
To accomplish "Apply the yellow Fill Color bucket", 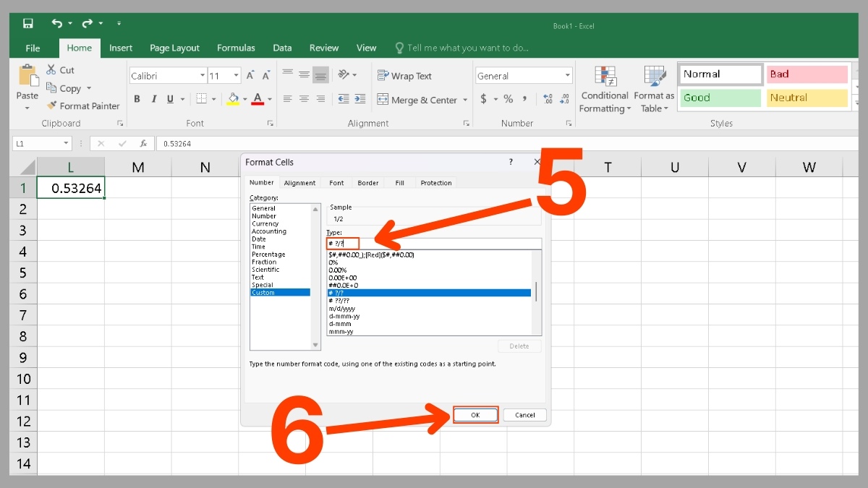I will point(233,99).
